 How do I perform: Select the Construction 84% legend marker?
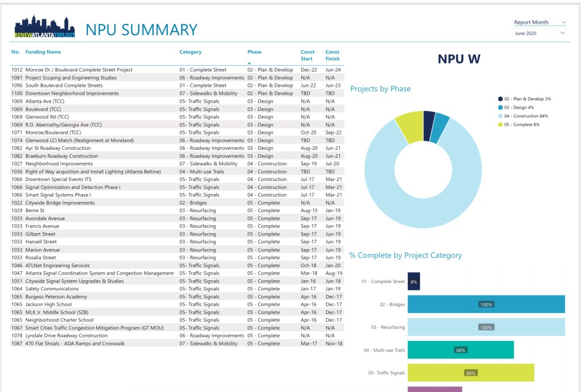500,116
